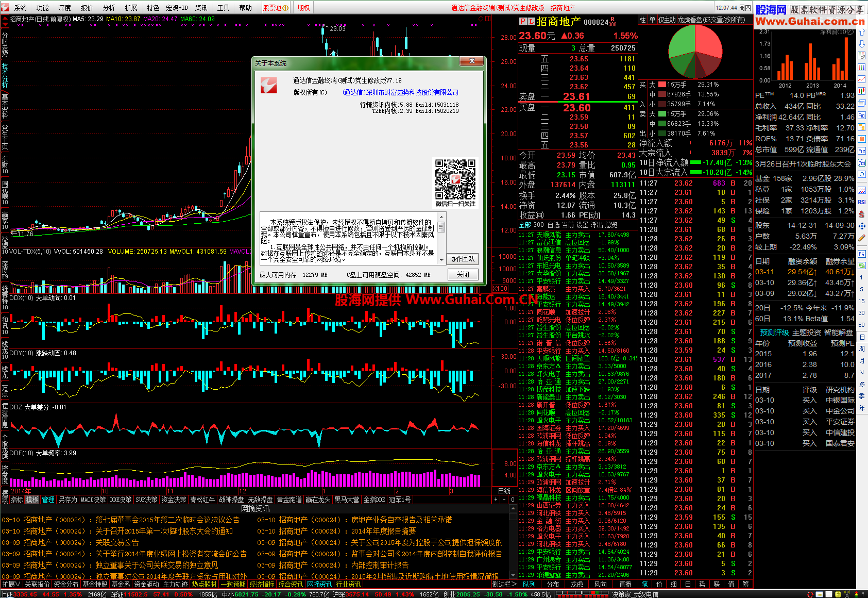Click the news panel scroll-up arrow
This screenshot has height=598, width=868.
[513, 509]
